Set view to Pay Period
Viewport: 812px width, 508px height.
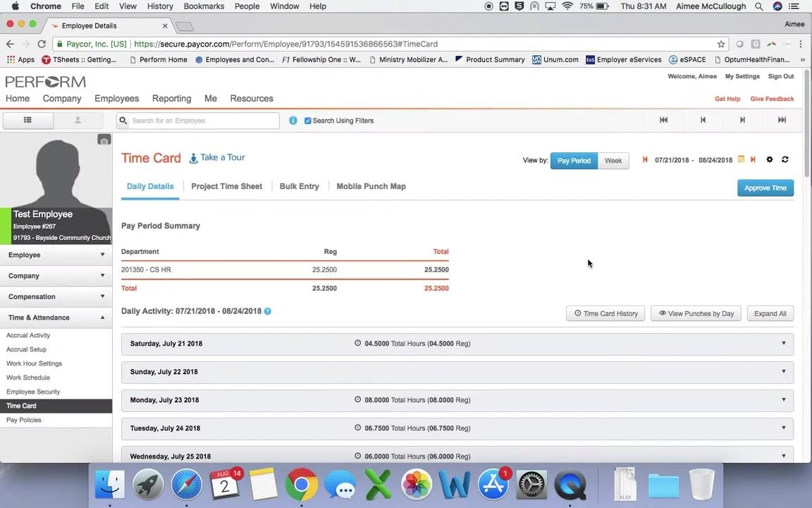pos(574,161)
